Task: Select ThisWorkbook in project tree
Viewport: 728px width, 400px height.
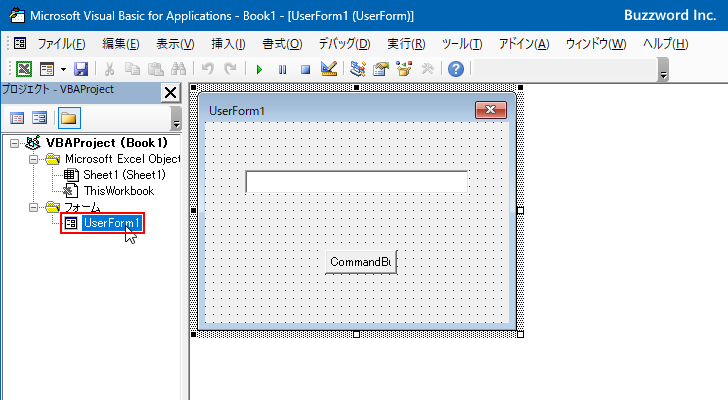Action: pos(118,191)
